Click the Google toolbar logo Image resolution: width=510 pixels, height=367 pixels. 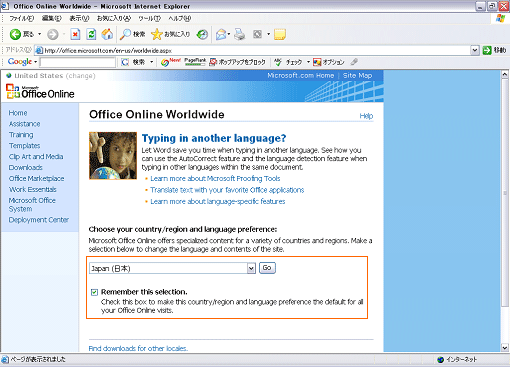20,62
